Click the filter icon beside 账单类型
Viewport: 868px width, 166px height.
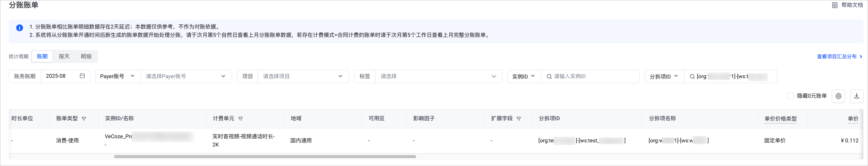pos(84,119)
